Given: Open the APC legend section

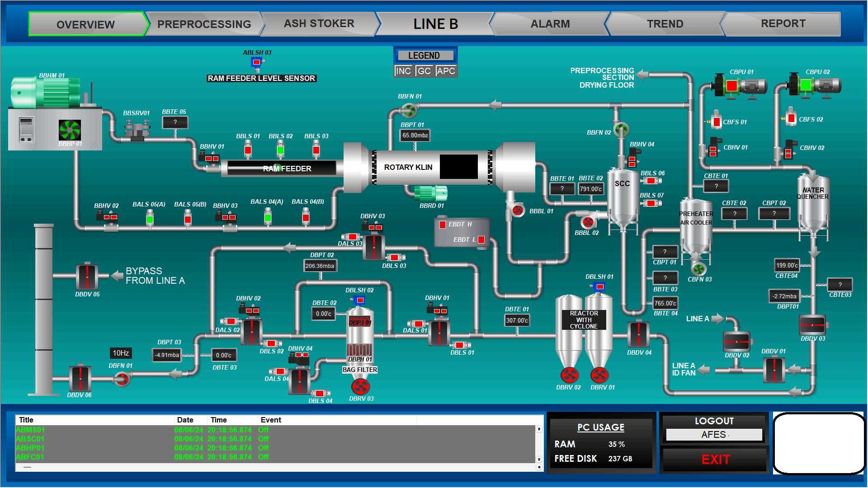Looking at the screenshot, I should [x=446, y=71].
